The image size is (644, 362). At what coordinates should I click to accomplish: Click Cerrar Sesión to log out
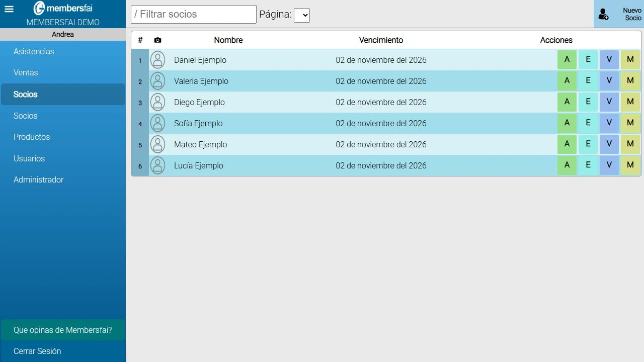tap(63, 351)
